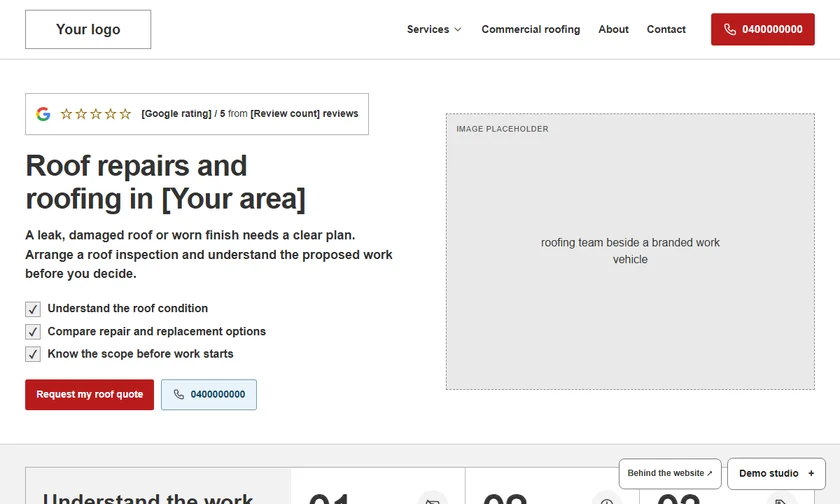840x504 pixels.
Task: Click the fourth rating star
Action: point(110,114)
